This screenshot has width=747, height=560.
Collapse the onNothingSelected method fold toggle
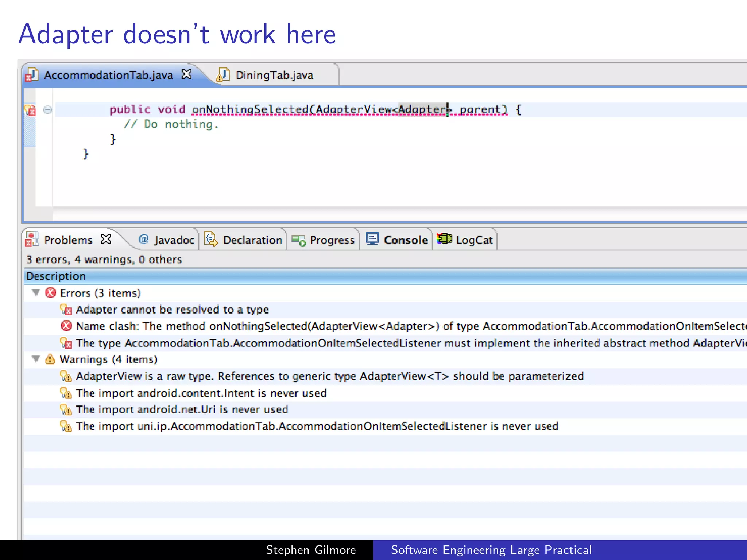(x=47, y=110)
